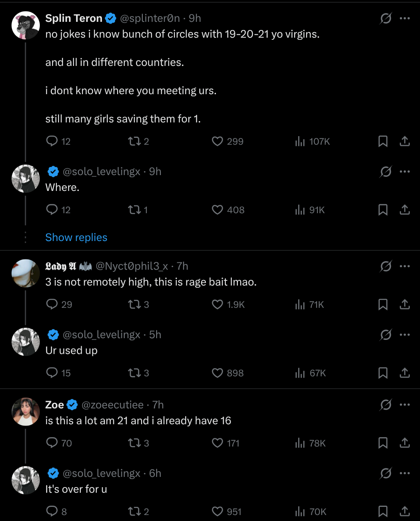Open more options on "It's over for u"
The width and height of the screenshot is (420, 521).
click(405, 473)
